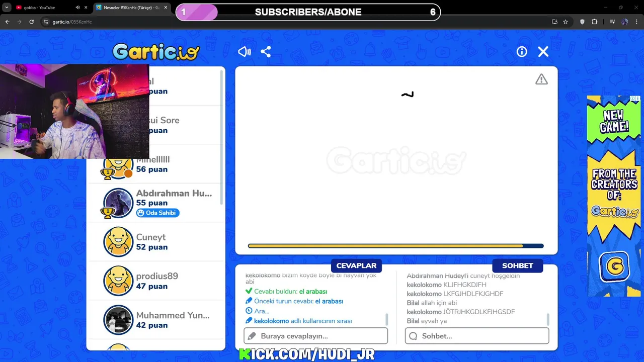Switch to the 'gobba - YouTube' browser tab
The width and height of the screenshot is (644, 362).
tap(39, 8)
